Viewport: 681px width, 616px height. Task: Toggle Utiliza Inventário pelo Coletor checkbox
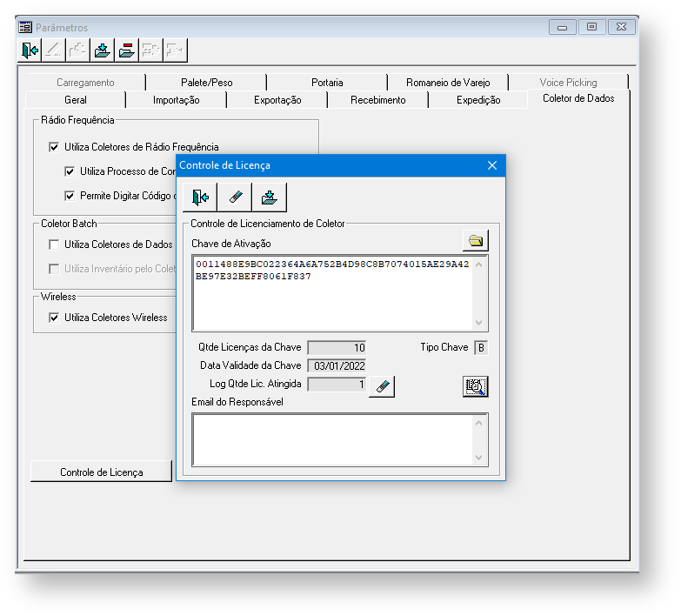pyautogui.click(x=54, y=269)
